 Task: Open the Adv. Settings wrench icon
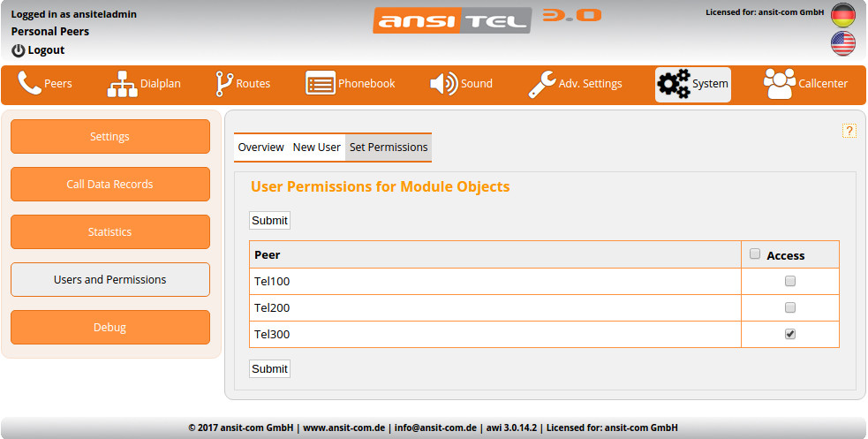tap(541, 84)
